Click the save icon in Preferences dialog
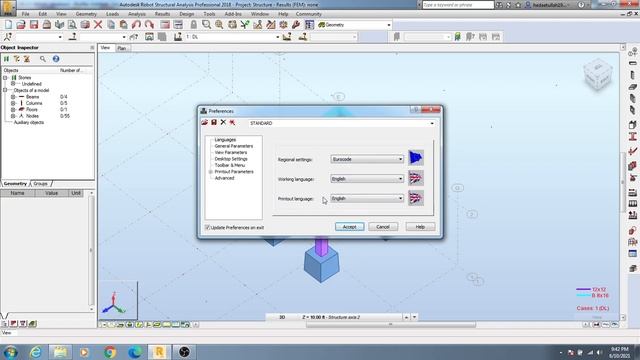Image resolution: width=640 pixels, height=360 pixels. click(214, 122)
